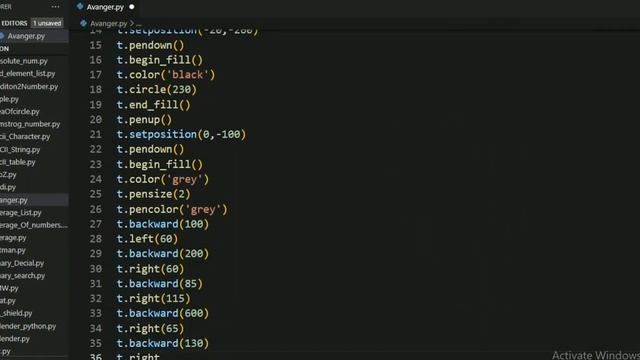Click the Avanger.py breadcrumb item
The width and height of the screenshot is (640, 360).
109,24
